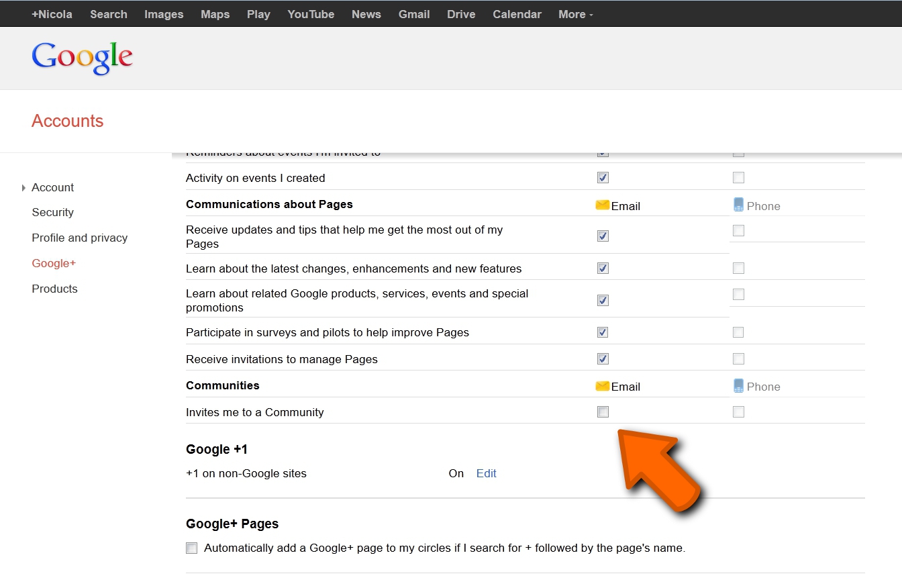The height and width of the screenshot is (588, 902).
Task: Select Profile and privacy in the sidebar
Action: (x=79, y=238)
